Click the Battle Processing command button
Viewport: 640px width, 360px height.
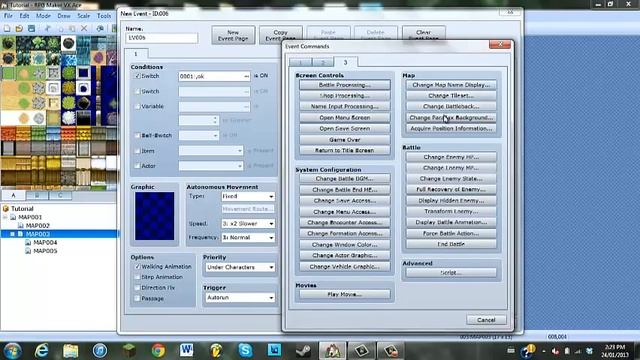click(344, 85)
